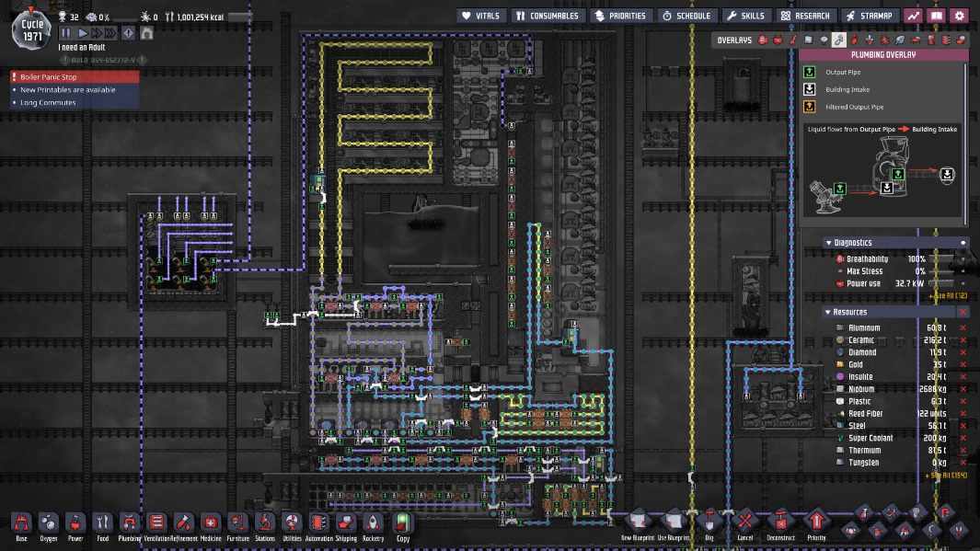Open the Research tab
Screen dimensions: 980x551
tap(806, 16)
